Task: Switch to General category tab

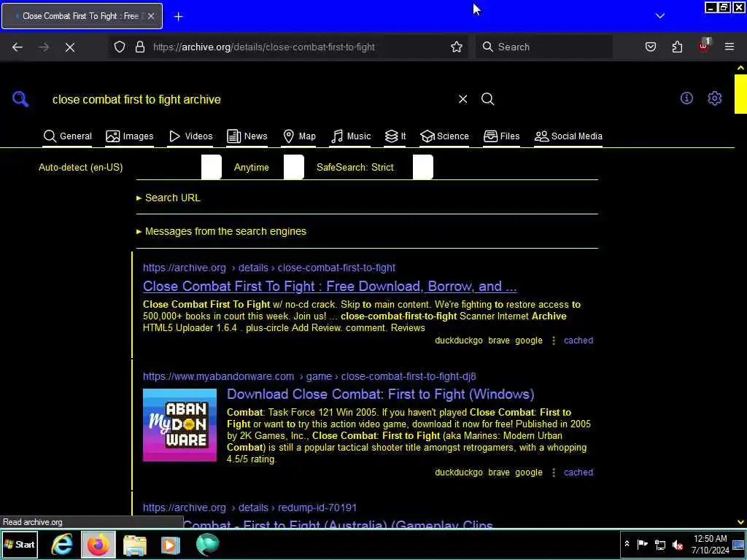Action: (x=67, y=136)
